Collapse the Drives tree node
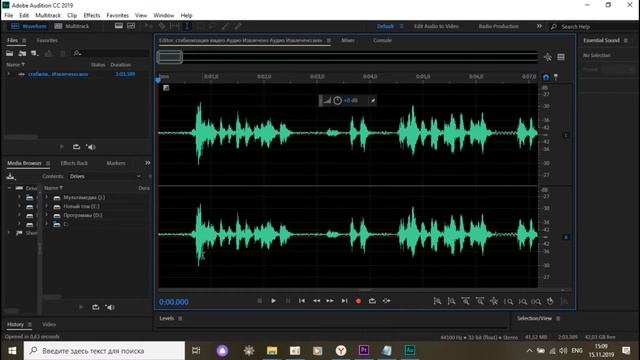The image size is (640, 360). tap(9, 188)
